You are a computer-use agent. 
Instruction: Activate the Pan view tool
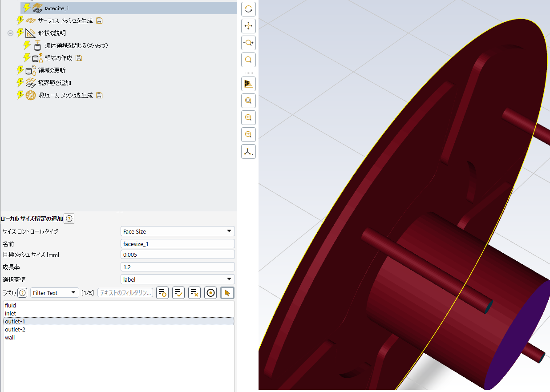pos(248,26)
